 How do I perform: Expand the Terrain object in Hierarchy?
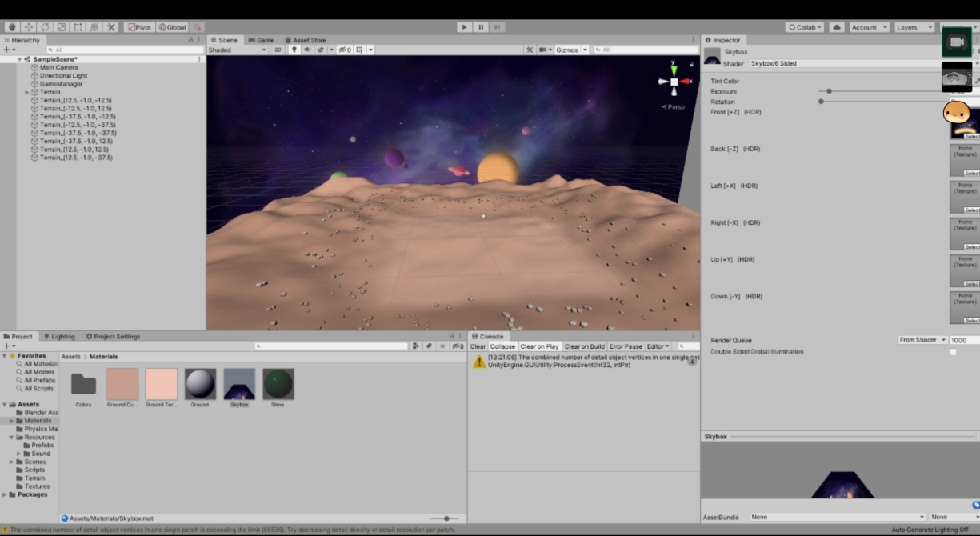26,92
